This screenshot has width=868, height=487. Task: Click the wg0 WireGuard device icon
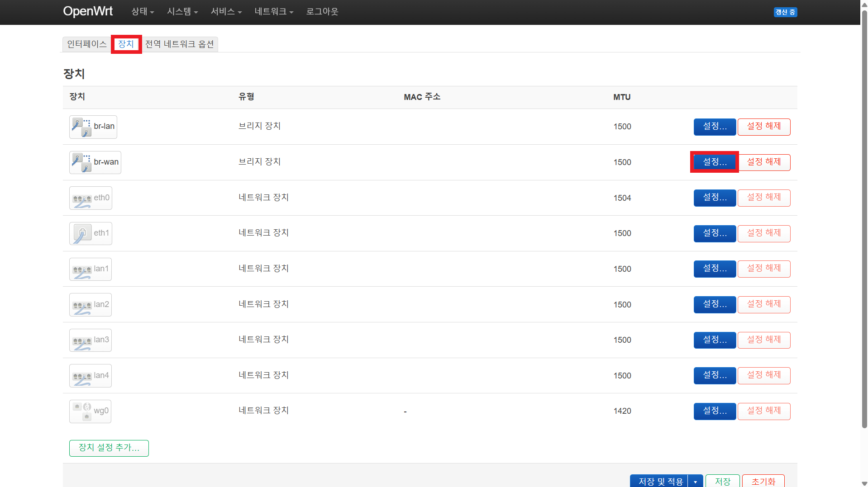(82, 411)
